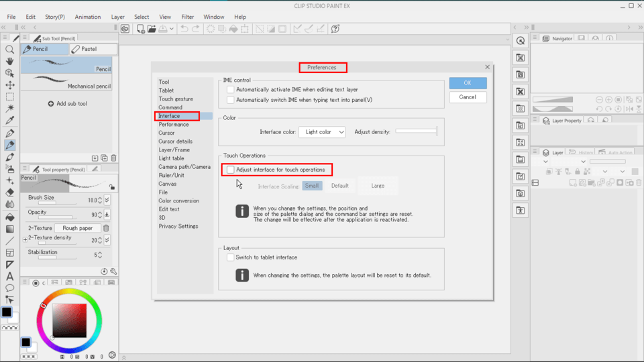Image resolution: width=644 pixels, height=362 pixels.
Task: Click the Rough paper texture field
Action: pos(77,228)
